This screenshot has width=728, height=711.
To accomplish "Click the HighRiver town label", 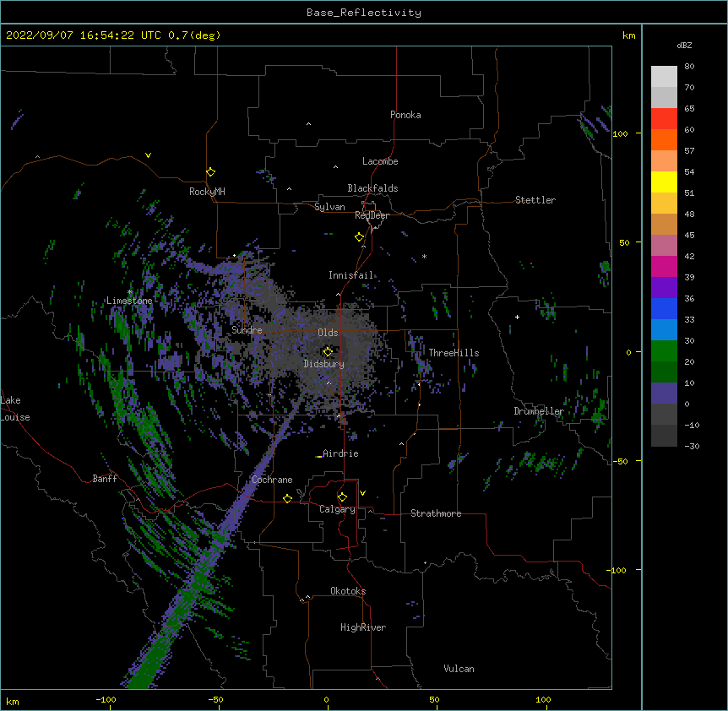I will 363,627.
